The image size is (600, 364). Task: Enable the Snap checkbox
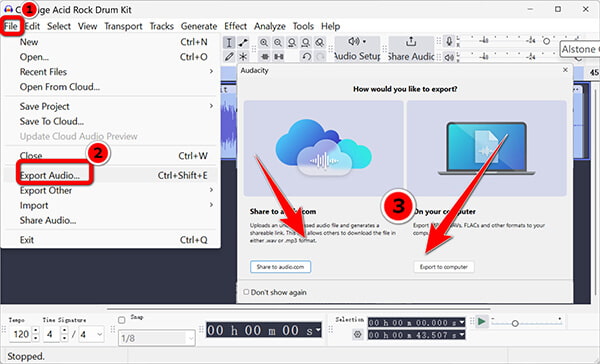(x=122, y=320)
